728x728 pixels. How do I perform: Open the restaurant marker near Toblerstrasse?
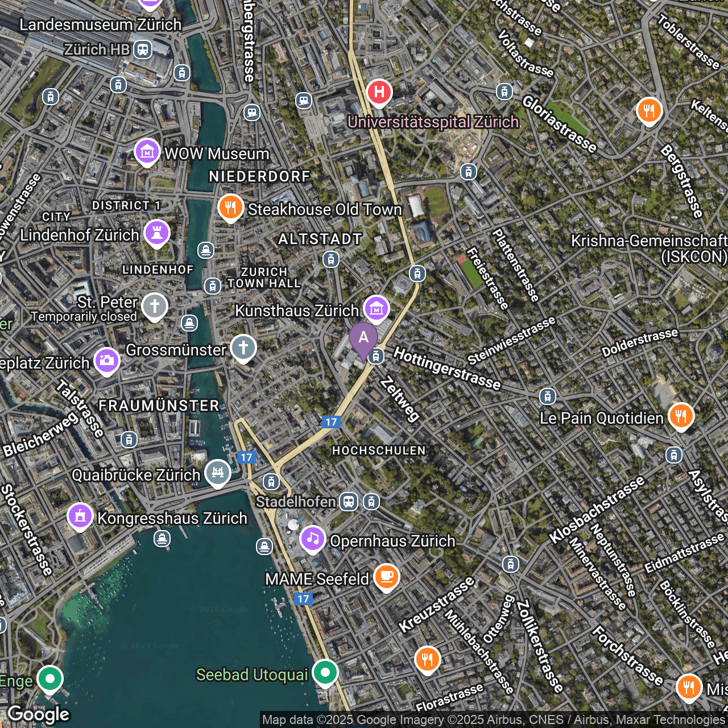[649, 111]
